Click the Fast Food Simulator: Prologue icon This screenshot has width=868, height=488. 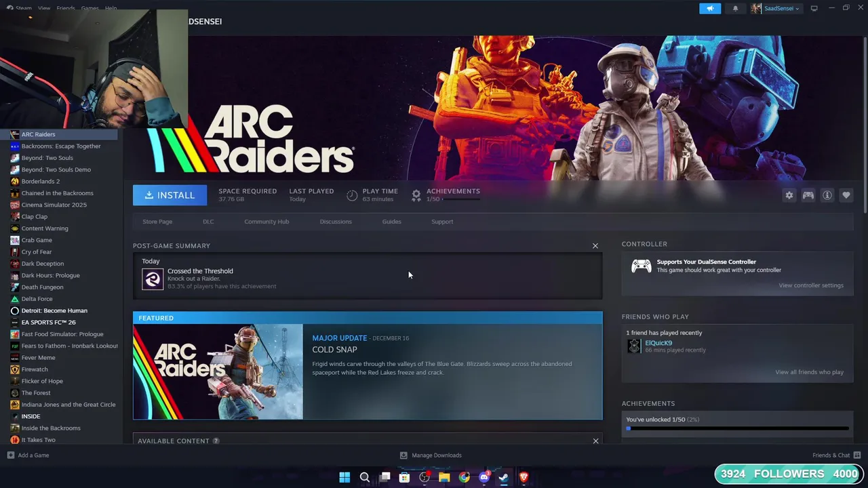tap(15, 334)
